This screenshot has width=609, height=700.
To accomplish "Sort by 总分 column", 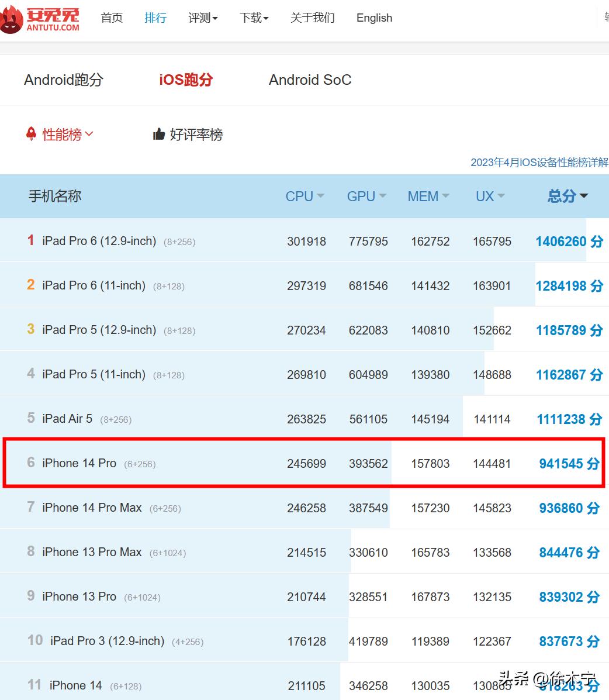I will point(568,196).
